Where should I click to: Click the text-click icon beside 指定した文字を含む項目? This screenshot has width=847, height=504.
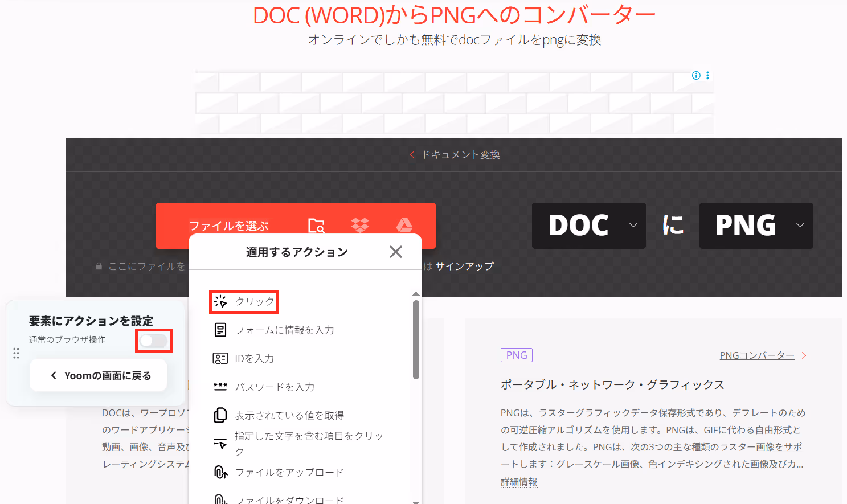click(x=220, y=444)
